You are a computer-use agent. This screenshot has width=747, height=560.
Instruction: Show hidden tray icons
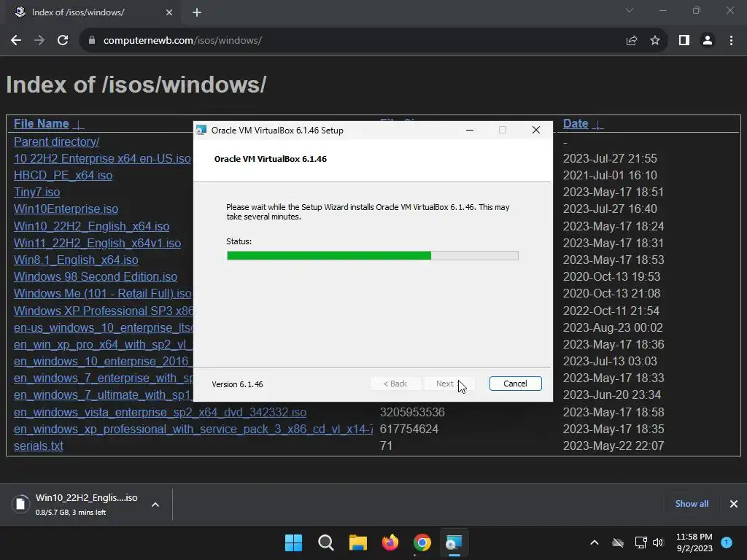click(595, 542)
